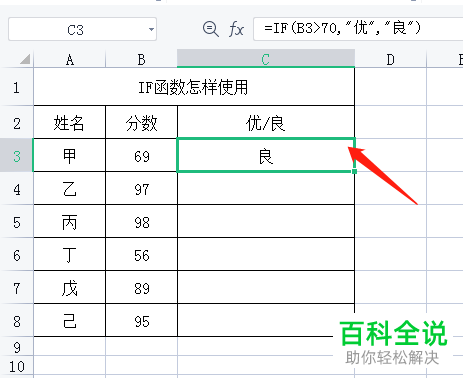
Task: Click the Name Box showing C3
Action: pos(82,29)
